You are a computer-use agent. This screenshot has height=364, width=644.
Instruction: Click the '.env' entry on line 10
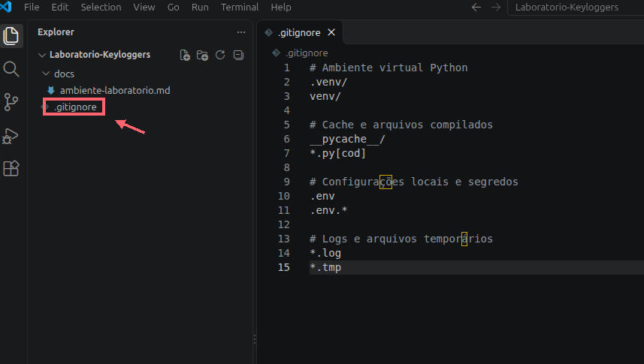point(322,196)
